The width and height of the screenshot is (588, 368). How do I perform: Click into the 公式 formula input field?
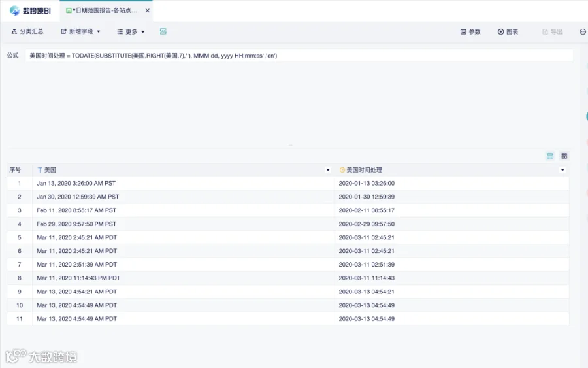point(299,56)
